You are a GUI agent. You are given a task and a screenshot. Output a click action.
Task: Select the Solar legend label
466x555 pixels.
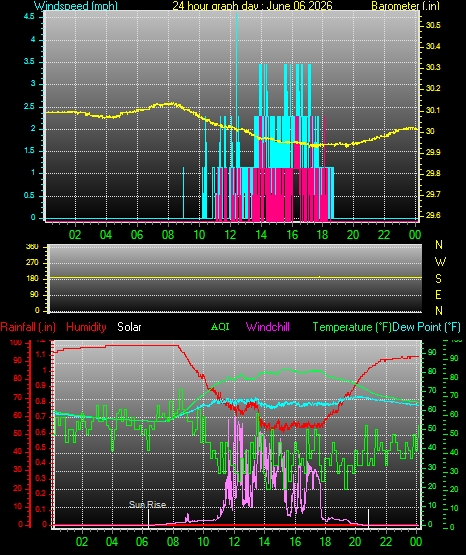[x=129, y=327]
